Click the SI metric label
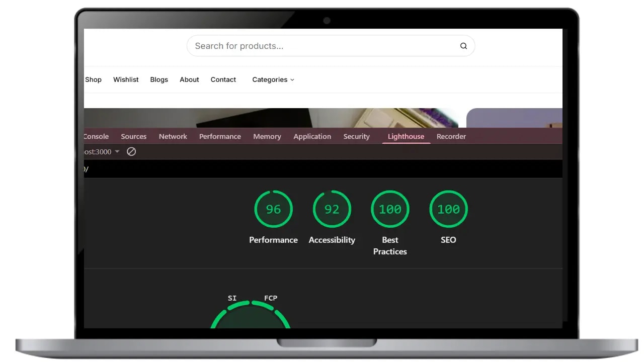This screenshot has height=362, width=644. [x=232, y=298]
